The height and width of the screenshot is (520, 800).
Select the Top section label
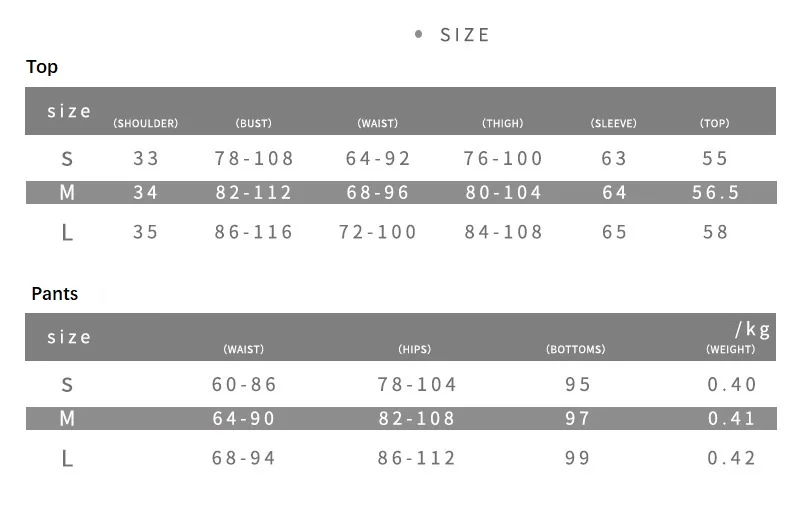(42, 67)
